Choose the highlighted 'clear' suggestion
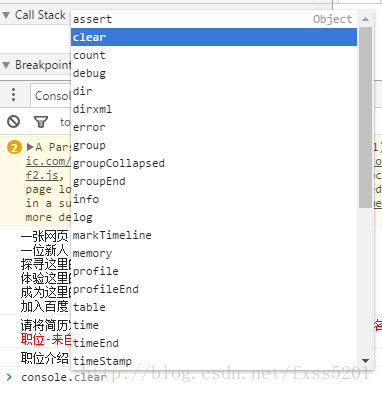Viewport: 382px width, 393px height. [x=214, y=37]
